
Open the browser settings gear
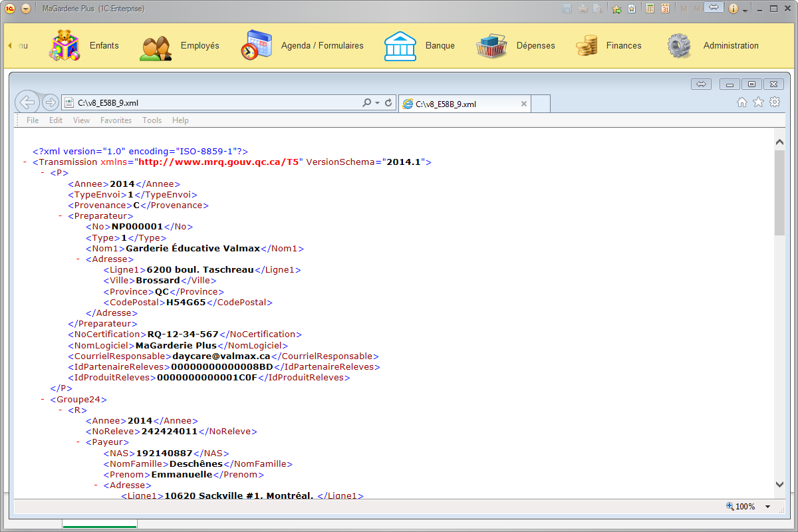pyautogui.click(x=774, y=102)
